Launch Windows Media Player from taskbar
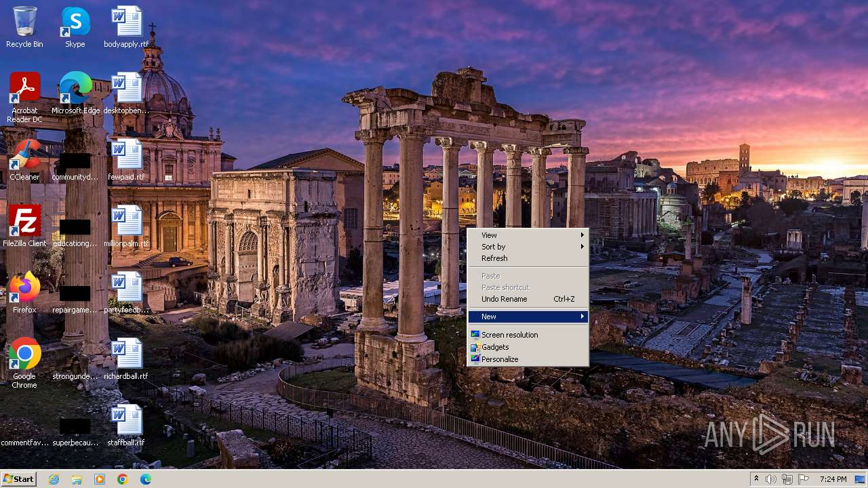 (100, 479)
